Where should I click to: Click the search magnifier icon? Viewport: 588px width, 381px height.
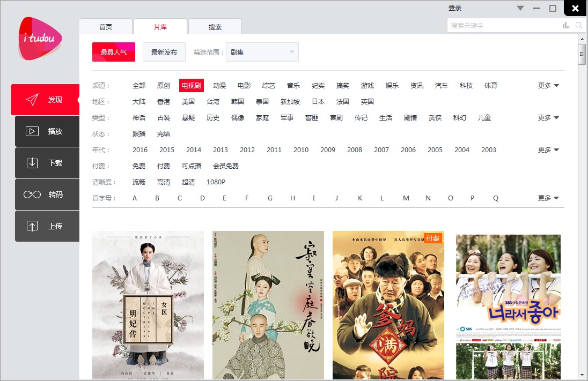coord(579,26)
